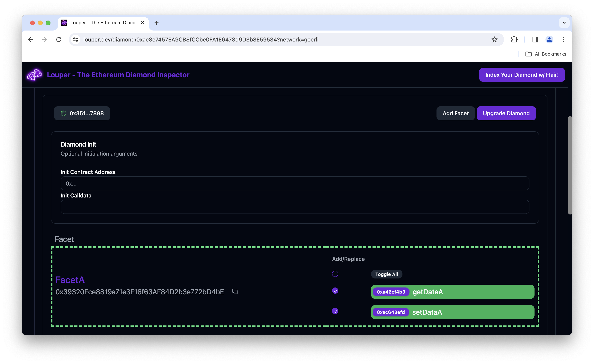Image resolution: width=594 pixels, height=364 pixels.
Task: Open the Chrome three-dot menu
Action: [x=563, y=40]
